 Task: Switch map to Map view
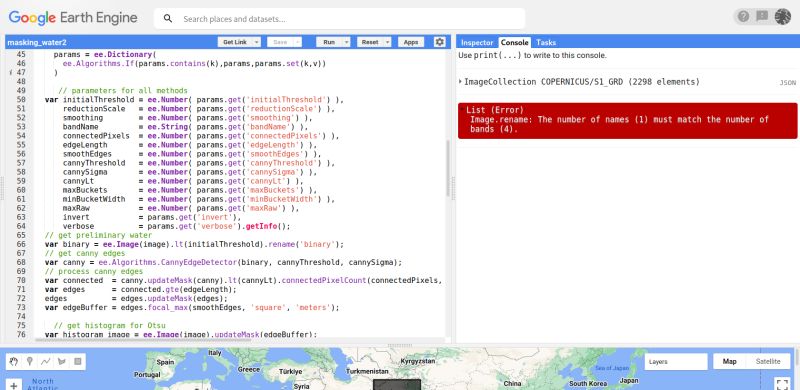click(730, 361)
